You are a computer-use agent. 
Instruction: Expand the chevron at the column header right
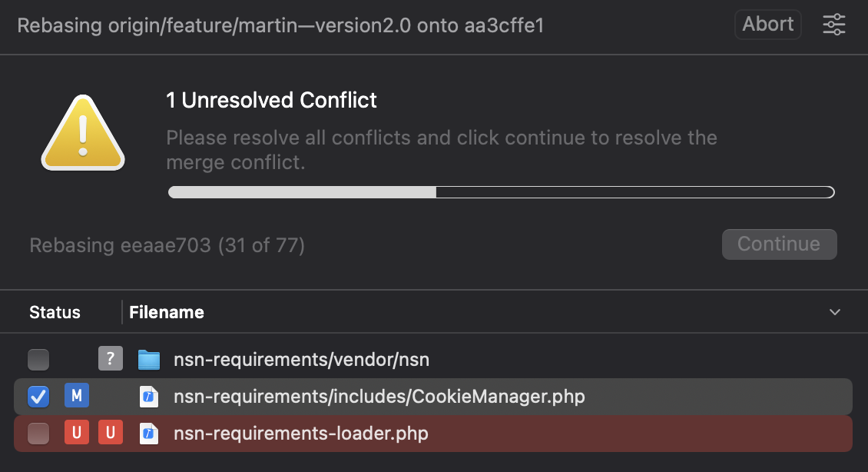point(835,312)
